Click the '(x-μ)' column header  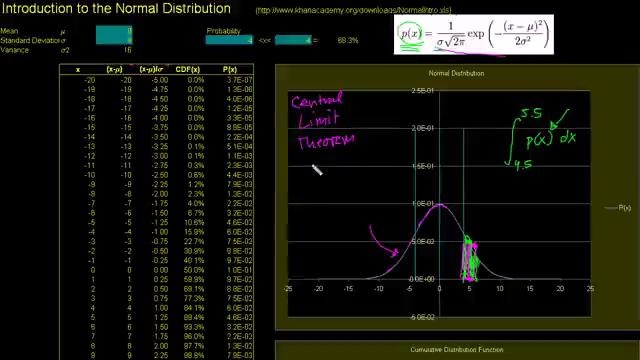pyautogui.click(x=114, y=69)
